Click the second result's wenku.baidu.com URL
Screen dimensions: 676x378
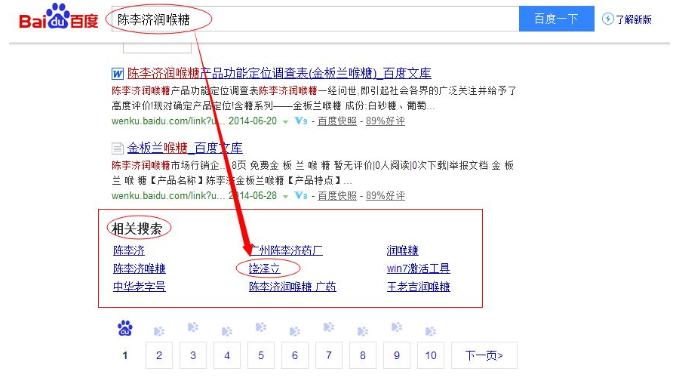click(168, 196)
